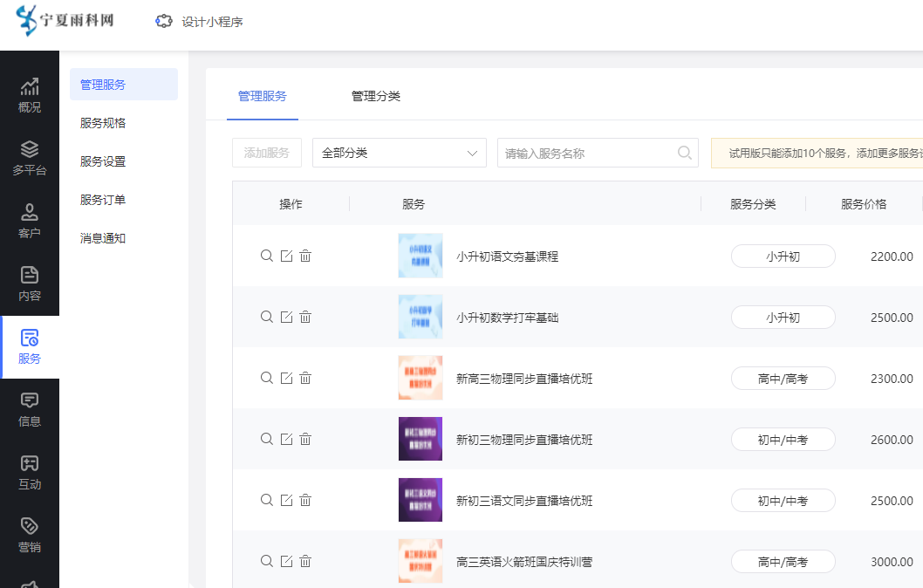Screen dimensions: 923x588
Task: Click search magnifier in service name field
Action: (684, 153)
